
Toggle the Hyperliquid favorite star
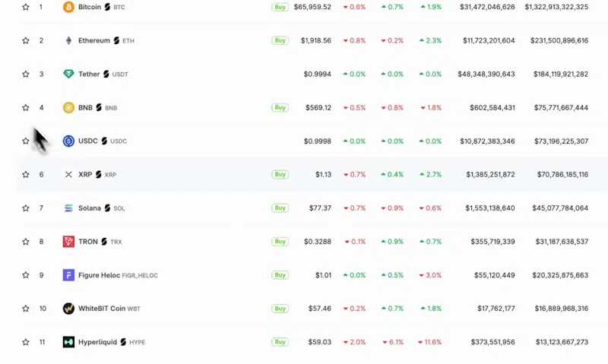click(26, 342)
